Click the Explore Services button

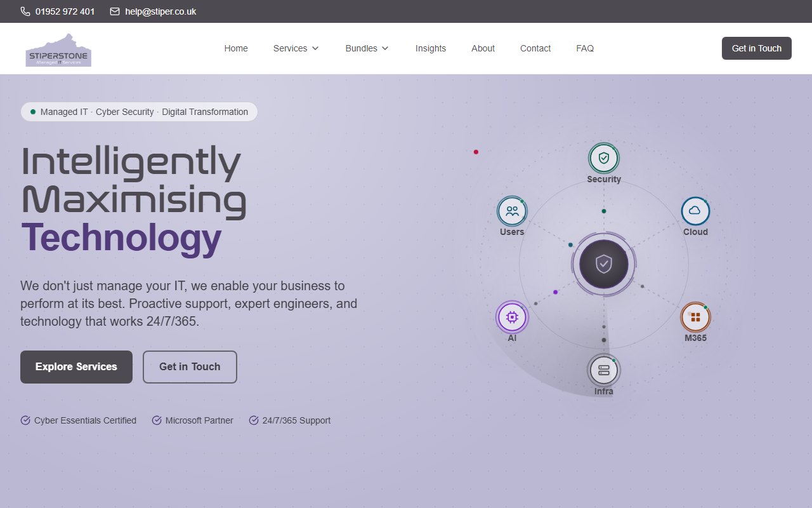point(76,367)
